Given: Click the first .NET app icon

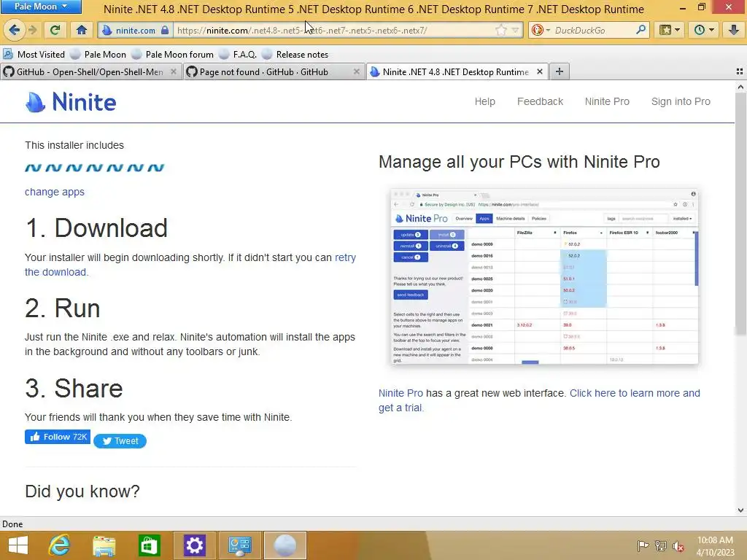Looking at the screenshot, I should click(x=34, y=168).
